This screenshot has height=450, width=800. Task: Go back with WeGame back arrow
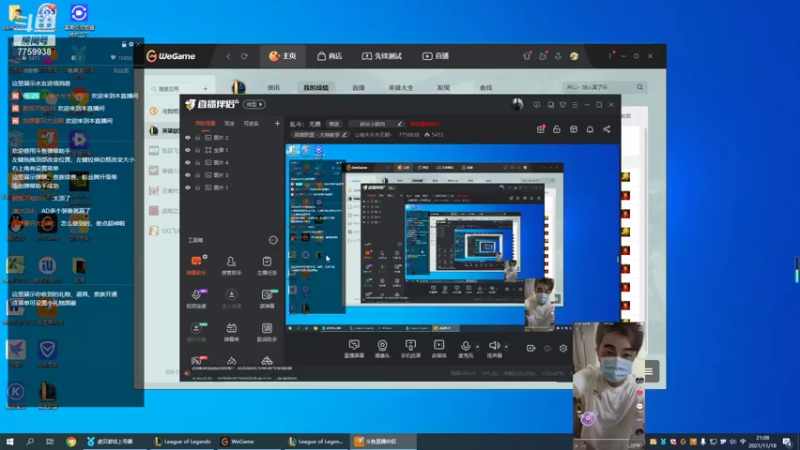click(x=228, y=56)
